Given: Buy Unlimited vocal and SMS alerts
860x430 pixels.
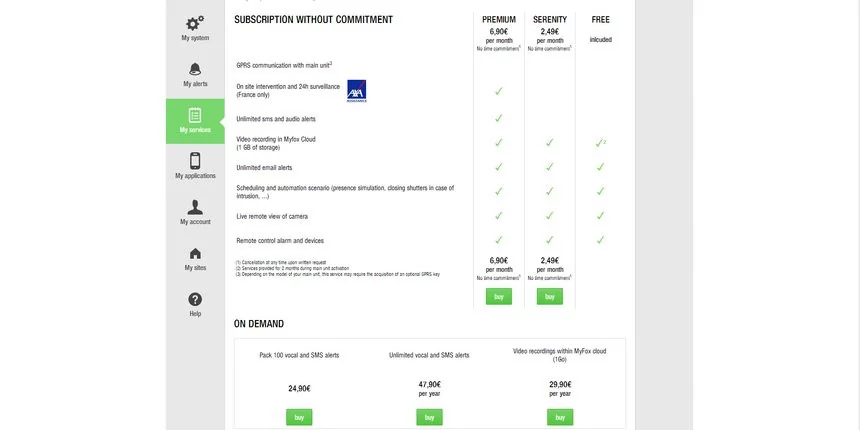Looking at the screenshot, I should [429, 417].
